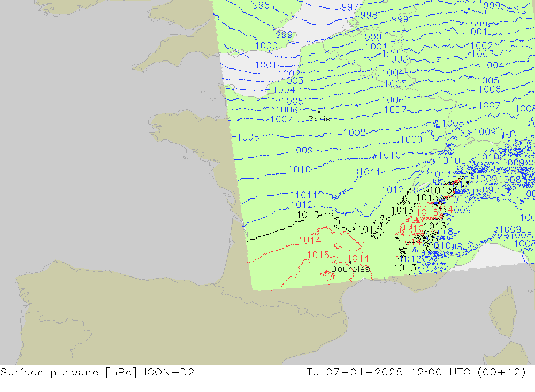Click the "12:00 UTC" time text

(440, 372)
